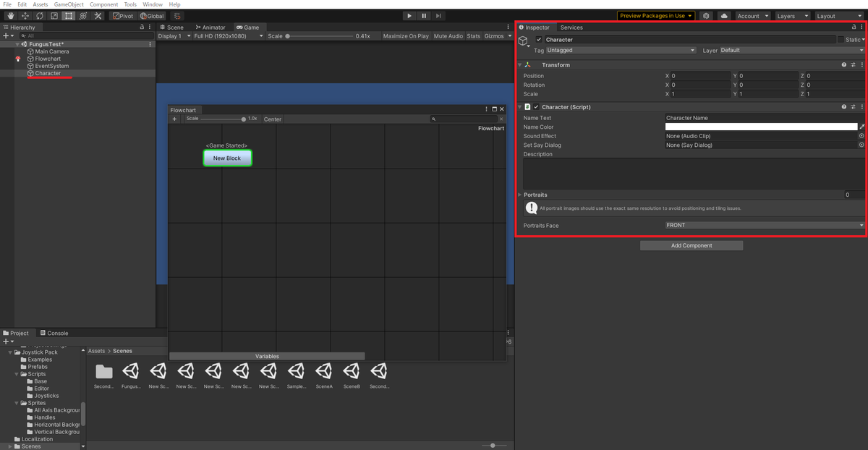Open the GameObject menu
Image resolution: width=868 pixels, height=450 pixels.
click(x=69, y=4)
